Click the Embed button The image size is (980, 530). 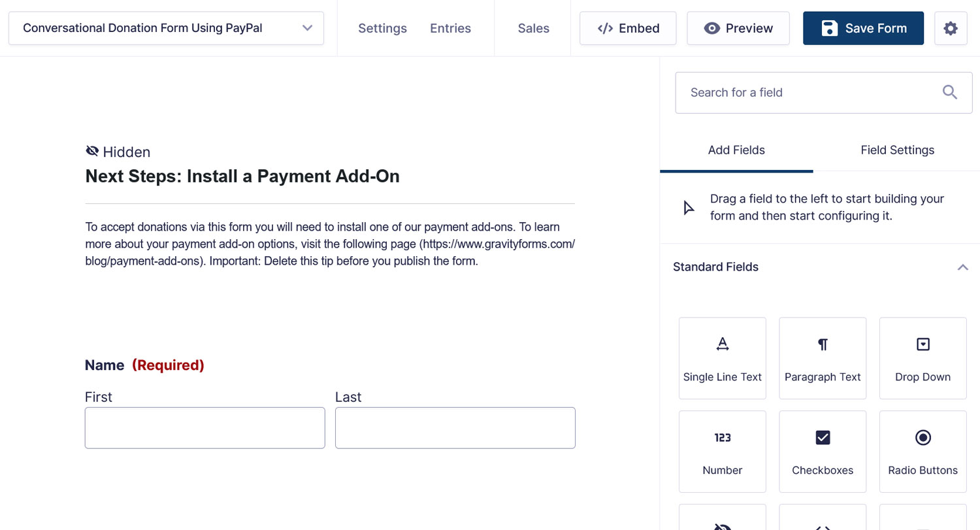(628, 28)
